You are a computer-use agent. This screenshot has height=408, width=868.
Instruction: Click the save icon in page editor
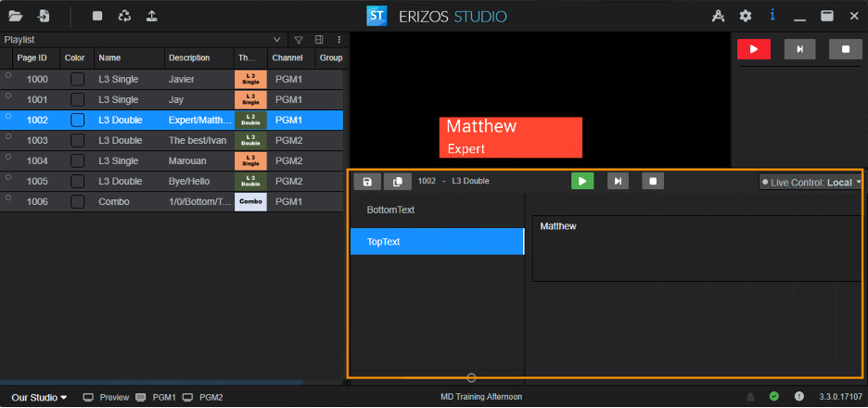(367, 182)
